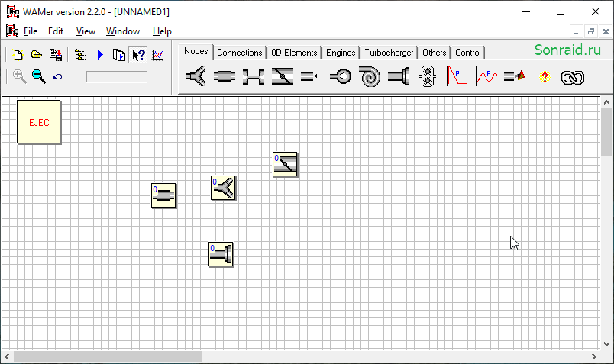The height and width of the screenshot is (364, 614).
Task: Select the interlinked rings node tool
Action: 573,78
